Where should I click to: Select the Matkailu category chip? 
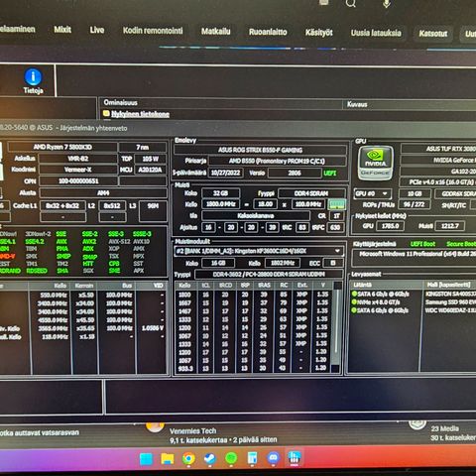(216, 32)
